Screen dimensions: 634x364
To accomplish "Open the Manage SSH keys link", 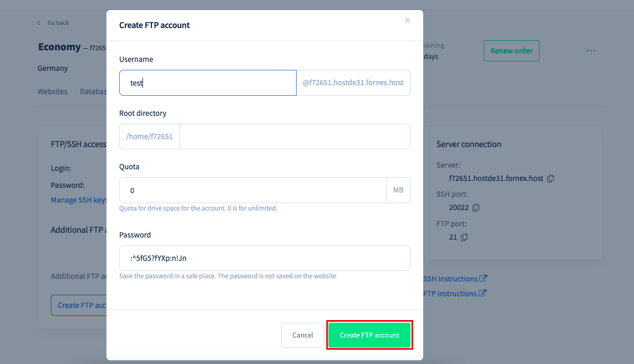I will [79, 200].
